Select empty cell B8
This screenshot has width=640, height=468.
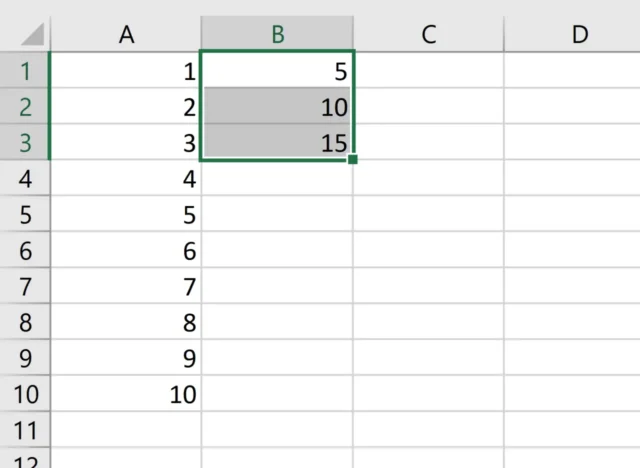click(277, 323)
